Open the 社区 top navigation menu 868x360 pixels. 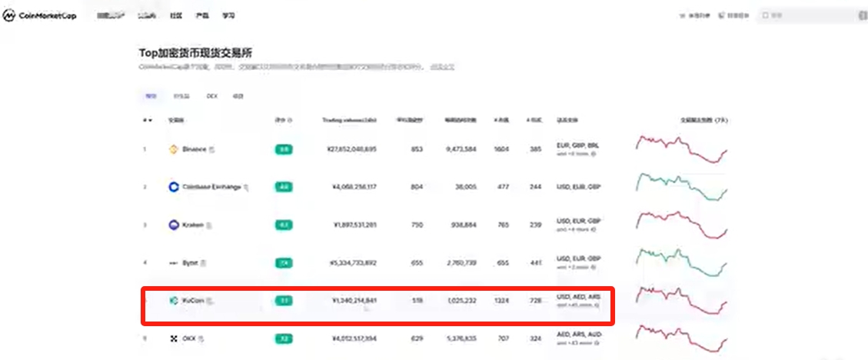(x=176, y=16)
